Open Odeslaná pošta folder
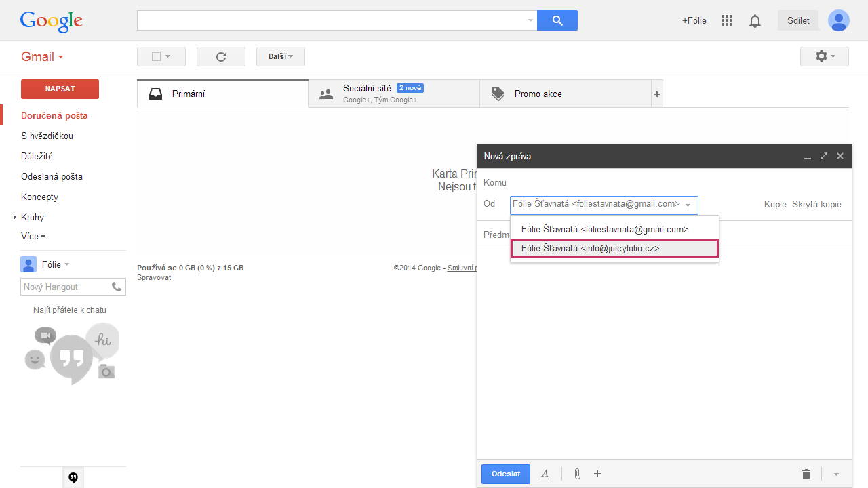 [52, 176]
